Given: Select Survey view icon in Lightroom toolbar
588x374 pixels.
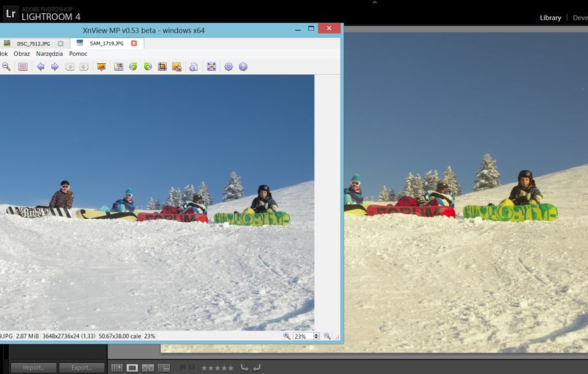Looking at the screenshot, I should pos(163,367).
